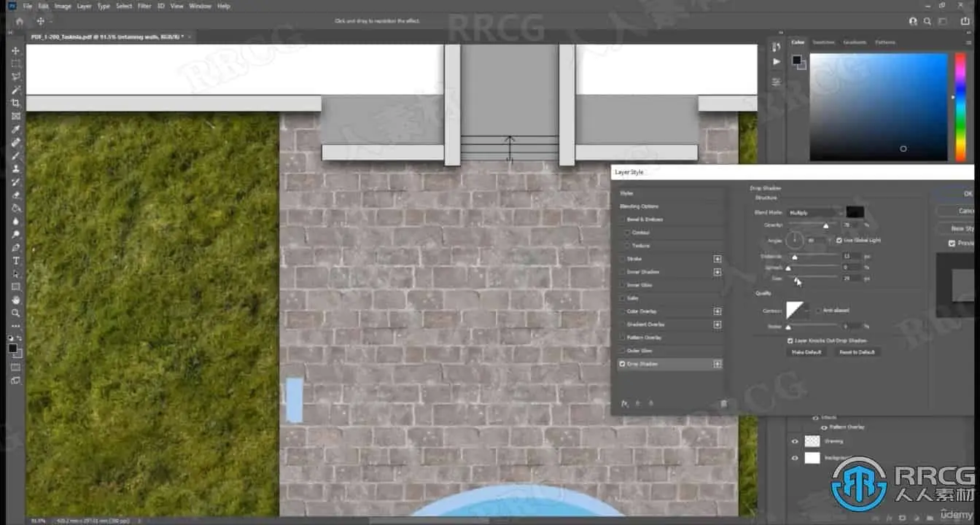The image size is (980, 525).
Task: Select the Healing Brush tool
Action: pos(16,142)
